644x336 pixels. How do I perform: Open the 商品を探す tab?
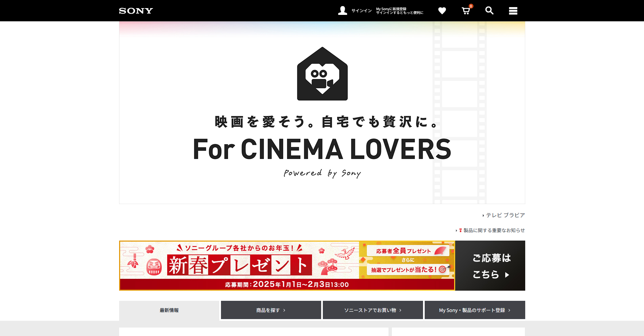click(270, 310)
